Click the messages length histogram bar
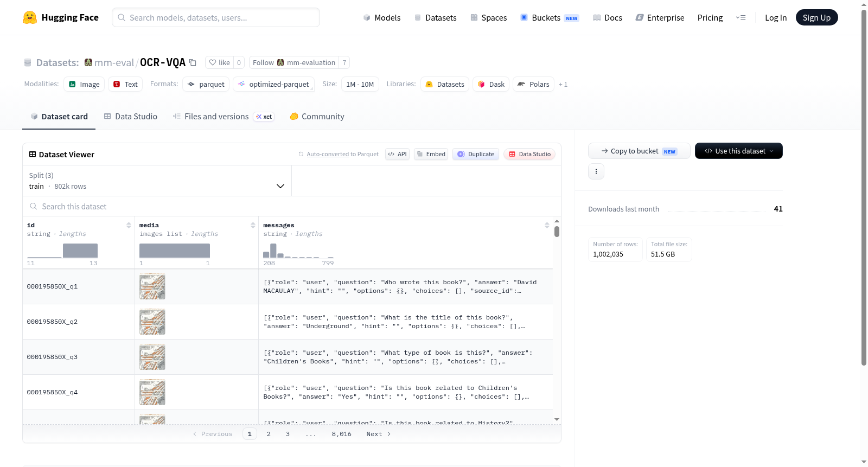This screenshot has height=467, width=868. (273, 251)
